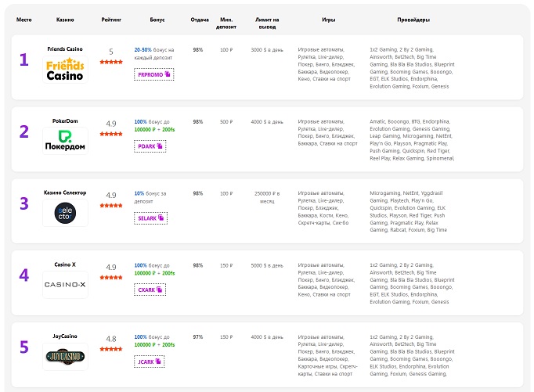Click the JCARK promo code box
This screenshot has width=534, height=392.
pos(150,361)
